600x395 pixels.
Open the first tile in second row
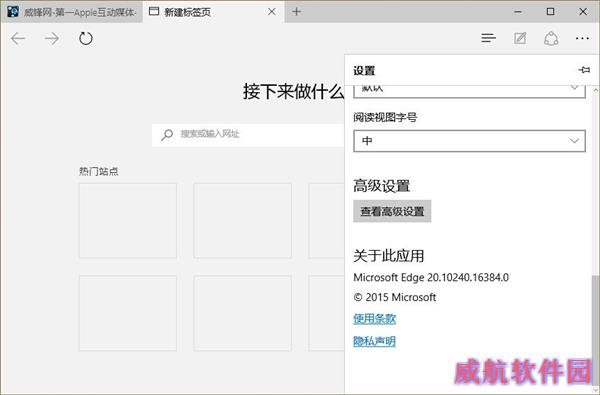tap(128, 313)
